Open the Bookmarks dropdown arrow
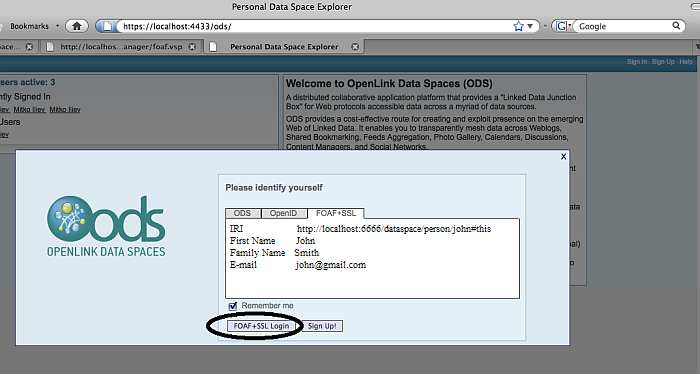 click(x=57, y=26)
